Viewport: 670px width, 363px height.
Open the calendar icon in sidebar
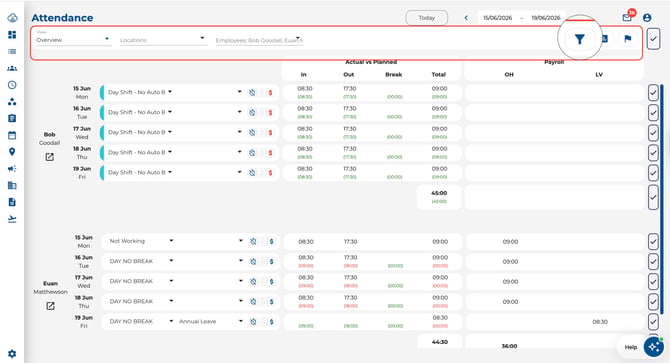click(12, 135)
